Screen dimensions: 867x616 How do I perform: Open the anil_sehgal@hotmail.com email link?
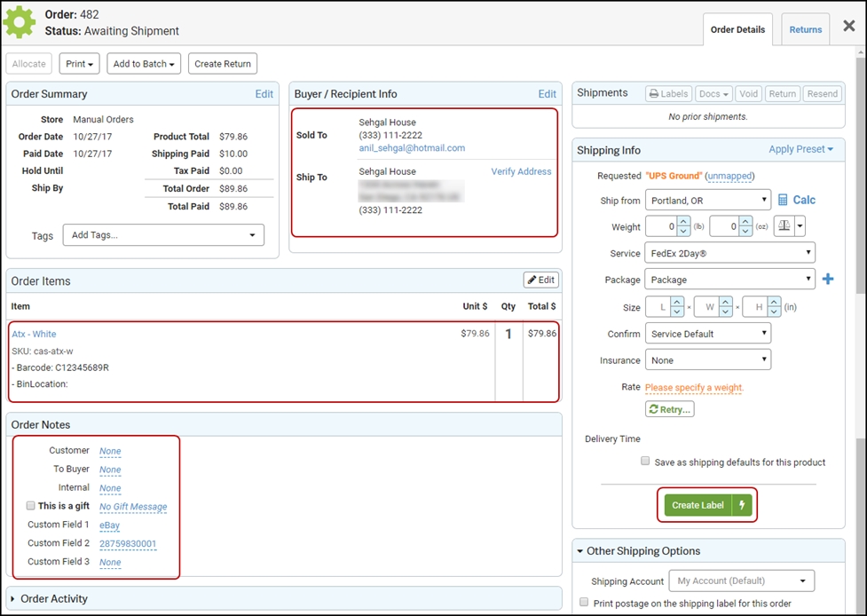412,148
